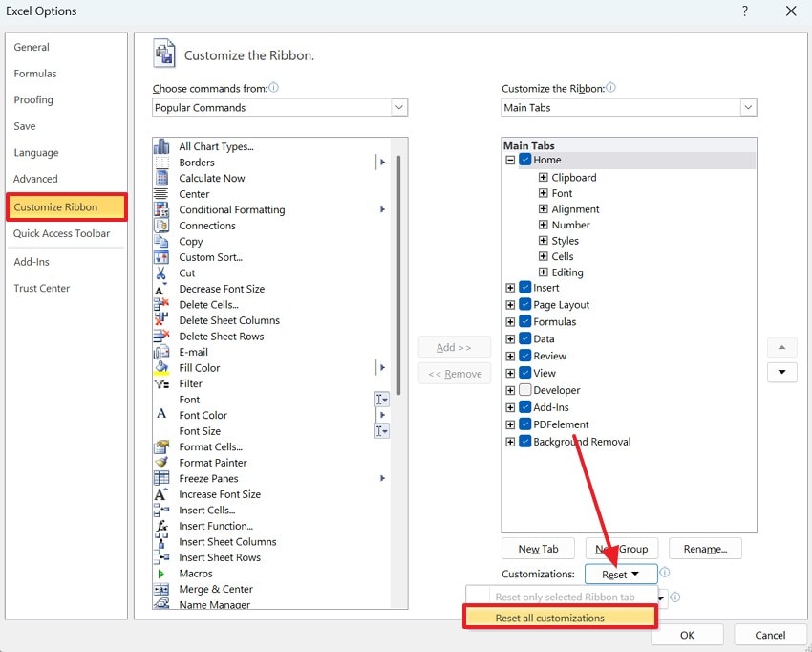Click the Format Painter brush icon
This screenshot has height=652, width=812.
[161, 463]
